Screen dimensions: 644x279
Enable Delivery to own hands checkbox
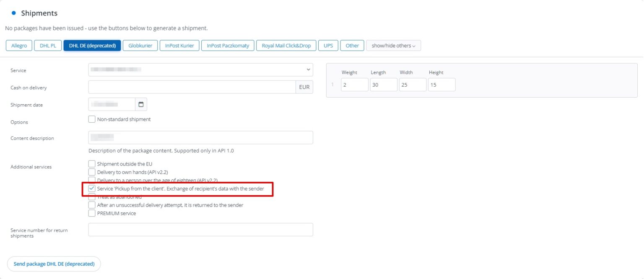coord(92,172)
